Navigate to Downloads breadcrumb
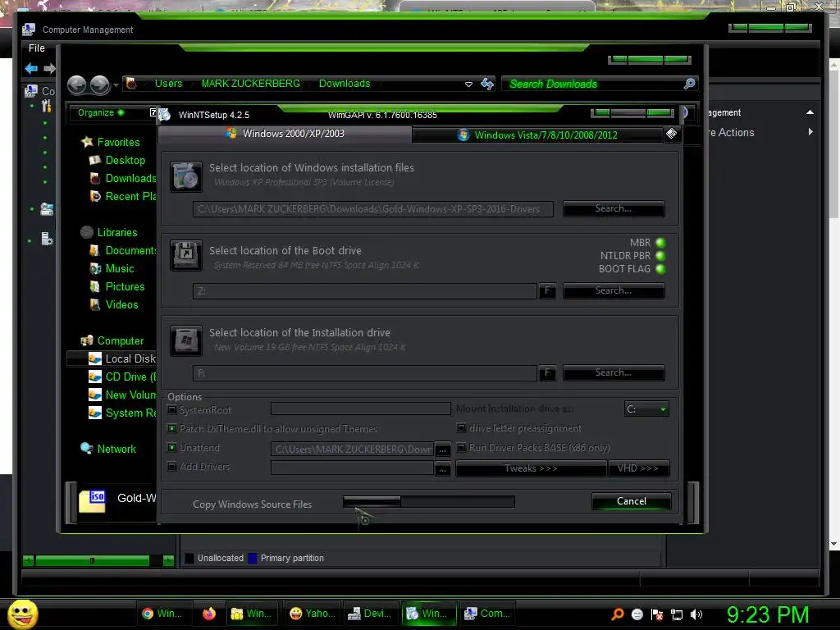 (x=345, y=84)
